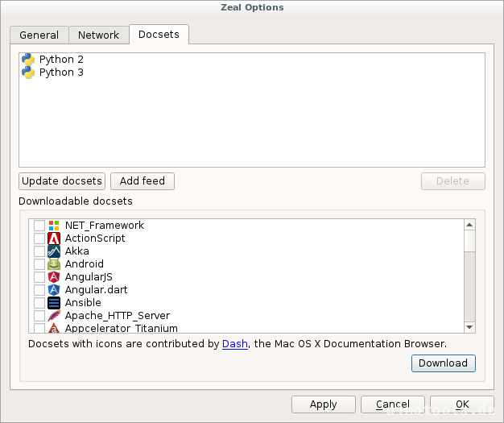The height and width of the screenshot is (423, 504).
Task: Click the Akka mountain icon
Action: click(54, 251)
